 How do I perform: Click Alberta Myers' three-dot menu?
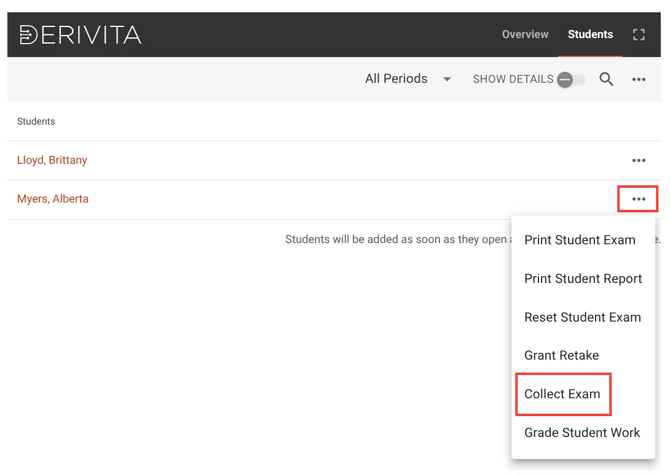(638, 199)
